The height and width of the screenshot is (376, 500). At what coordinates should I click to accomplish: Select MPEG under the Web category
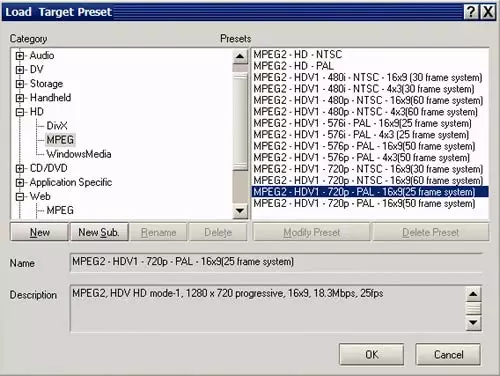point(60,210)
